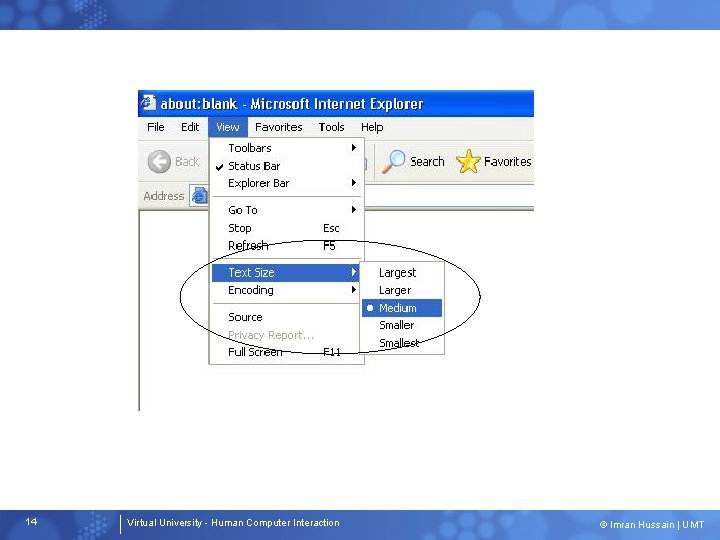Close the View menu
This screenshot has height=540, width=720.
(228, 127)
